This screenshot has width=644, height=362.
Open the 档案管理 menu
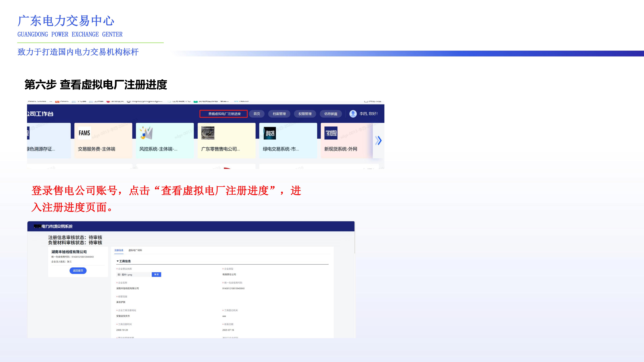tap(280, 114)
